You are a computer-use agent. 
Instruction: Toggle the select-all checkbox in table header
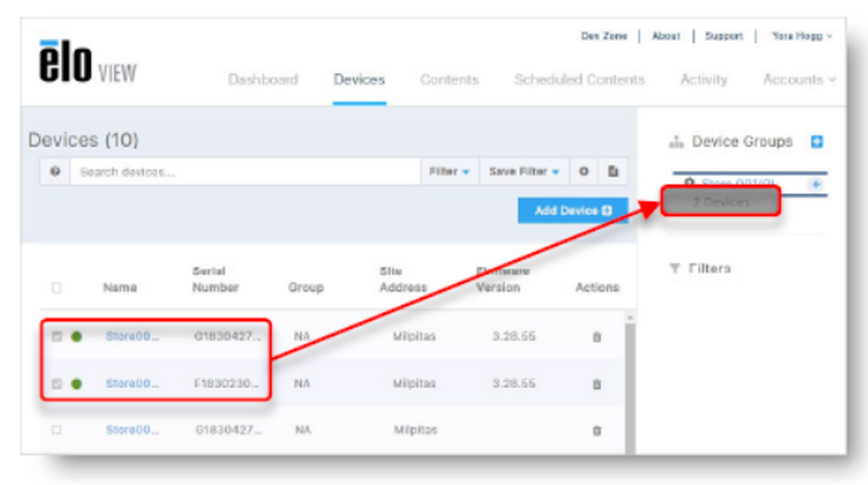point(57,287)
